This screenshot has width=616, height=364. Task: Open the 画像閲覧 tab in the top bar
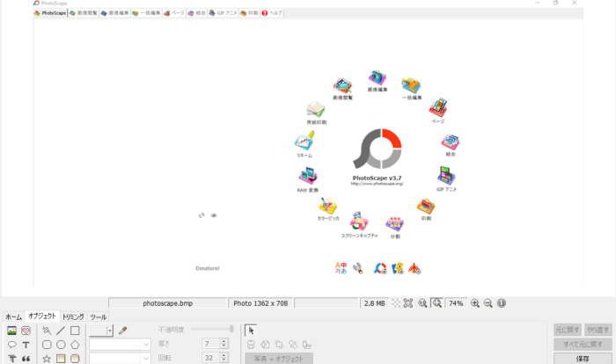(84, 13)
